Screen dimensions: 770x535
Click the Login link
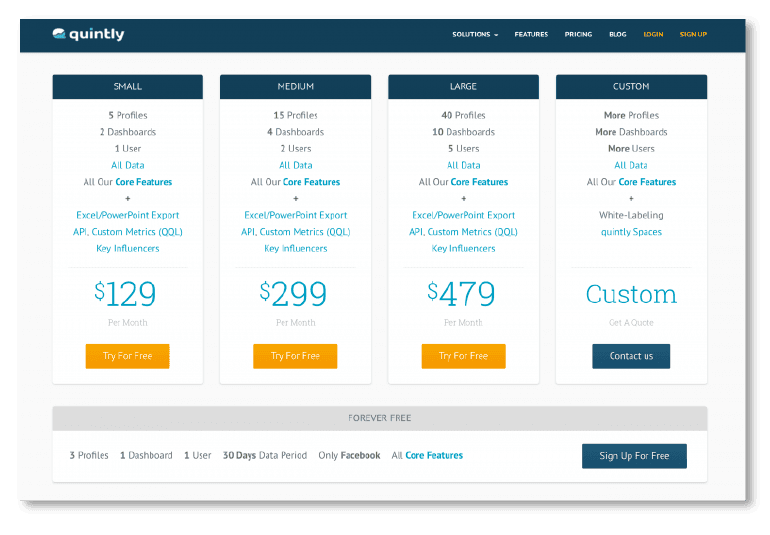coord(653,34)
